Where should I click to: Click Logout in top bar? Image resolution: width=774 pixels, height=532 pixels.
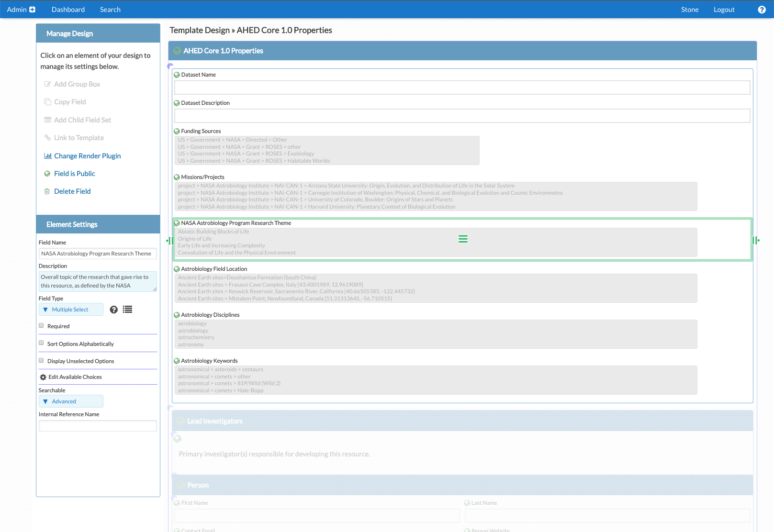pos(724,10)
